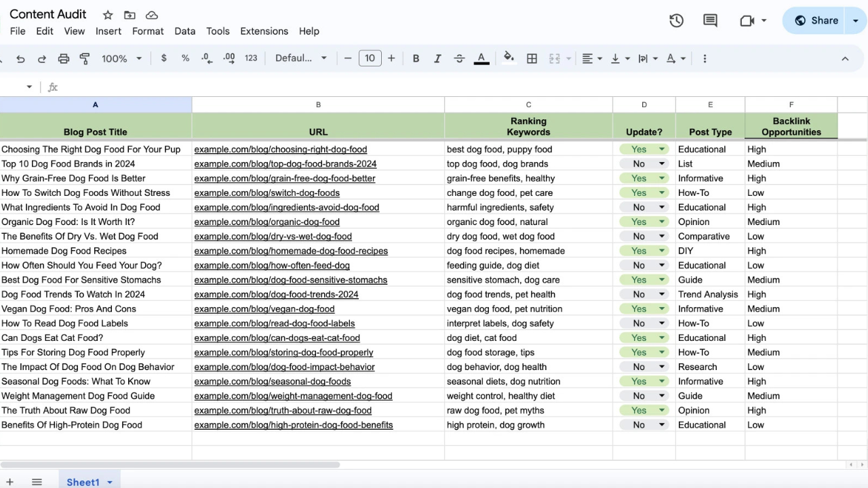Open the switch-dog-foods URL link
The height and width of the screenshot is (488, 868).
pos(267,192)
